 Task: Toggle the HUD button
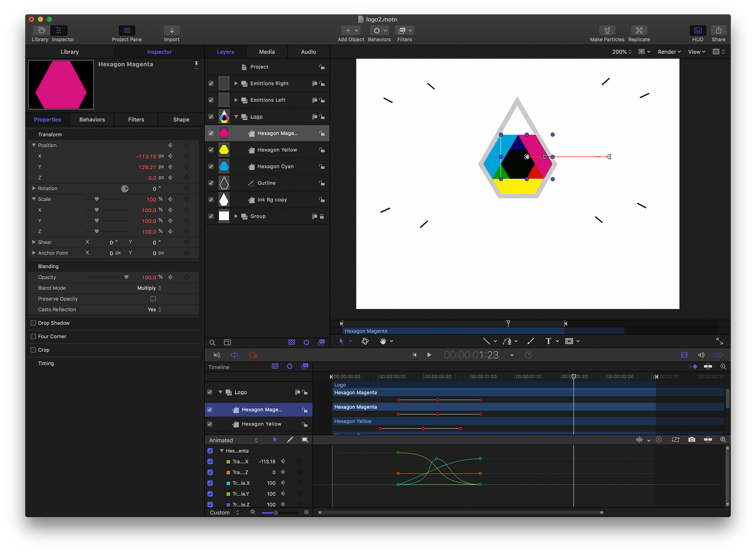point(698,30)
